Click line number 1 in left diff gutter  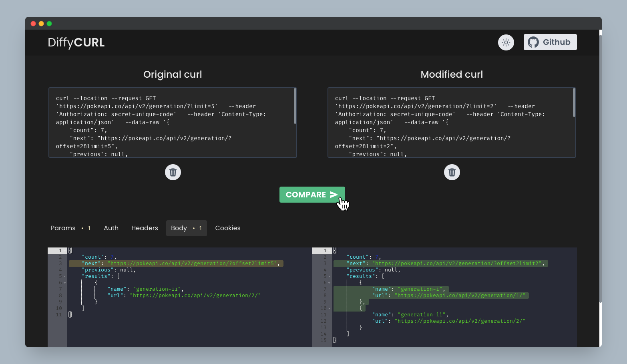click(x=60, y=251)
